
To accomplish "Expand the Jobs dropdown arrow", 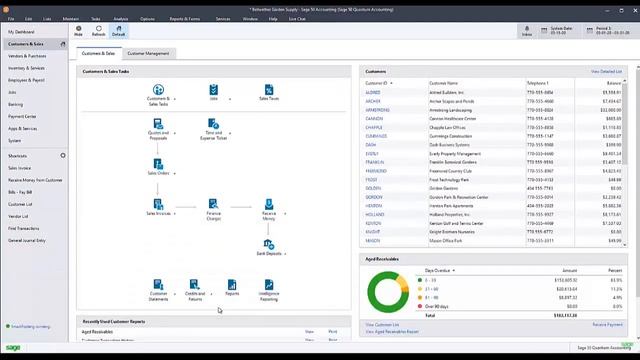I will [x=230, y=99].
